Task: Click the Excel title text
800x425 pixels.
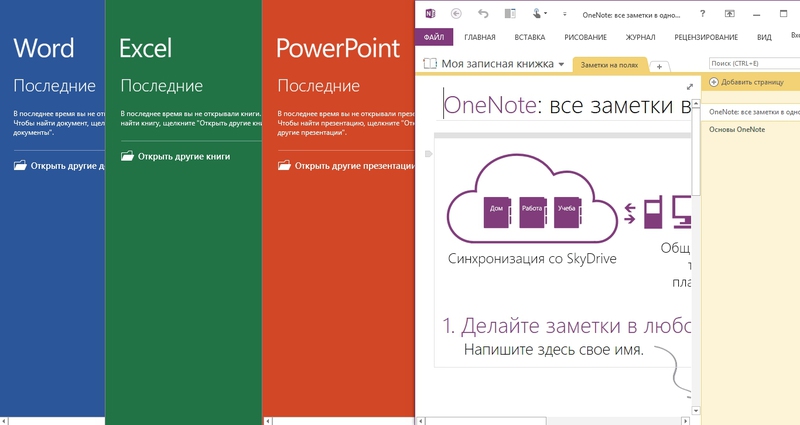Action: tap(145, 48)
